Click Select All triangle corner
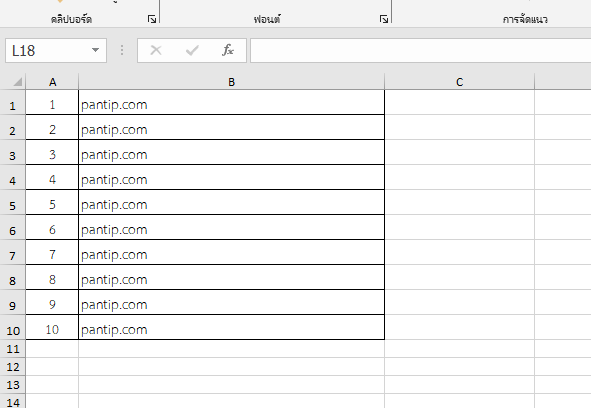The height and width of the screenshot is (408, 591). pyautogui.click(x=17, y=81)
